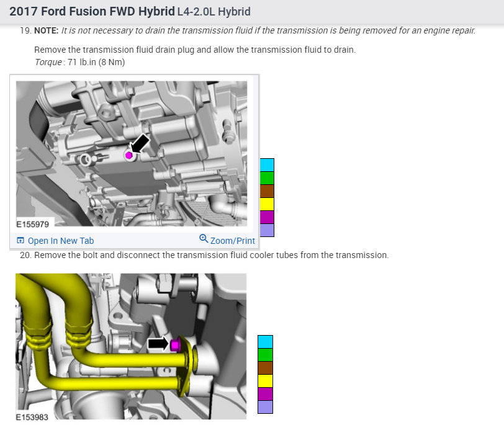Pick the green swatch beside image E153983
The image size is (504, 425).
point(265,355)
